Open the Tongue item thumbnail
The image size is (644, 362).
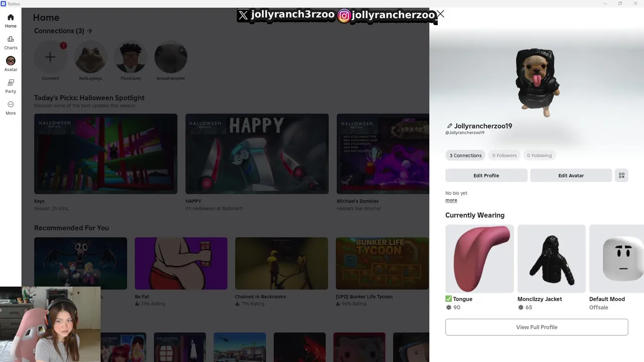tap(479, 258)
